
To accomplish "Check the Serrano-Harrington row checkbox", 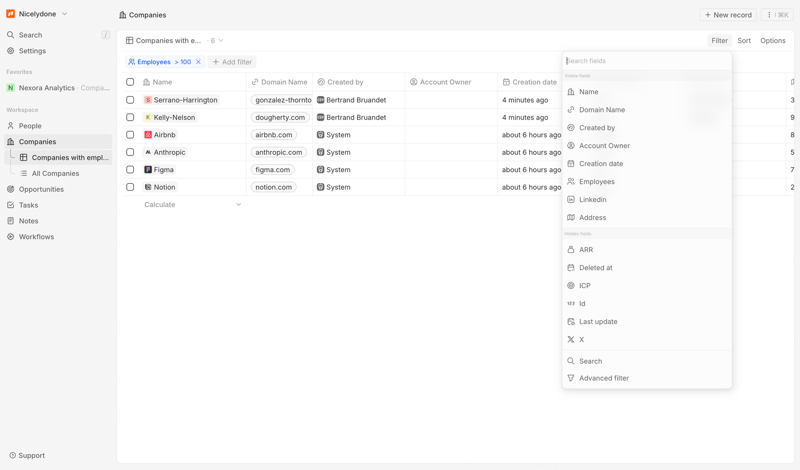I will (130, 100).
